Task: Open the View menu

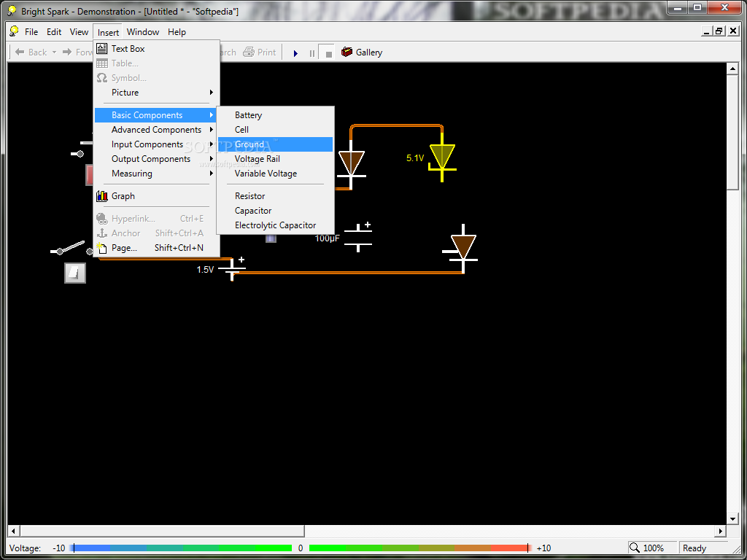Action: pyautogui.click(x=79, y=32)
